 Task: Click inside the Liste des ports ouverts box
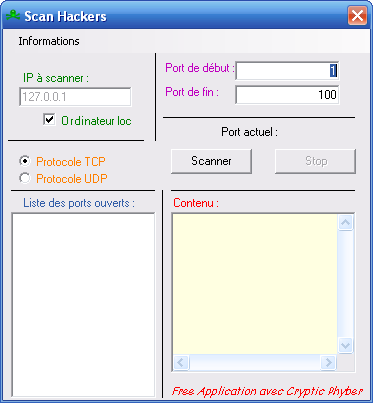click(83, 305)
